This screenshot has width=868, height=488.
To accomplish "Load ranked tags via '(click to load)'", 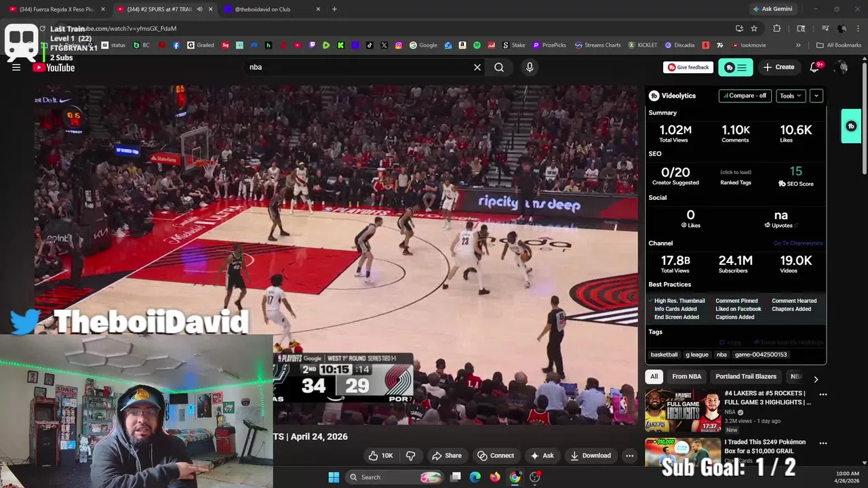I will pyautogui.click(x=735, y=172).
